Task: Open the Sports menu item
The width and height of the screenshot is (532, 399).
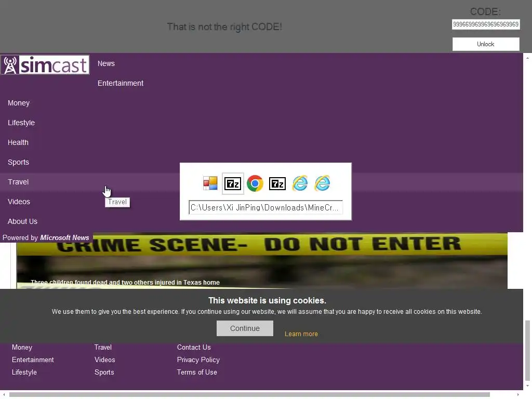Action: (x=18, y=162)
